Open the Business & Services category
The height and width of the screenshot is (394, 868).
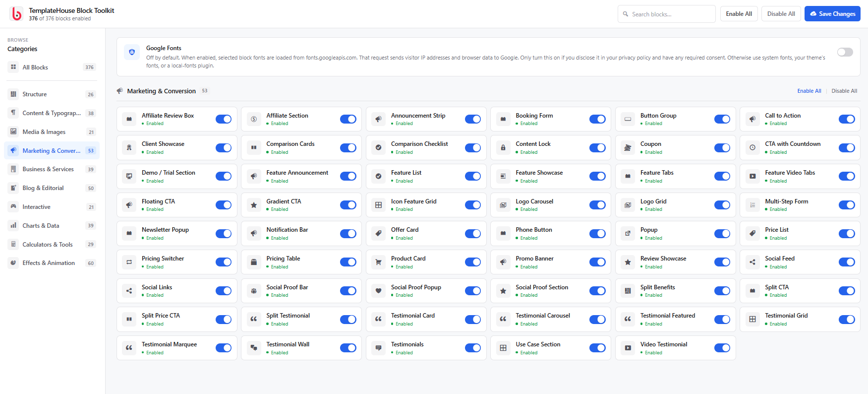[52, 169]
